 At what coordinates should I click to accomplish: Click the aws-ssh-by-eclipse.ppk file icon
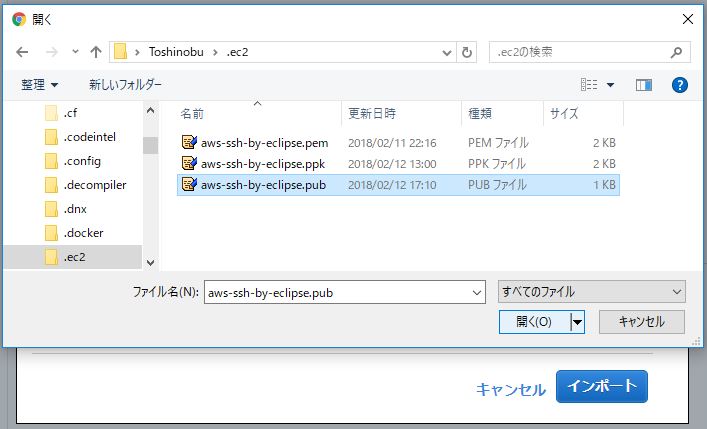click(x=189, y=163)
